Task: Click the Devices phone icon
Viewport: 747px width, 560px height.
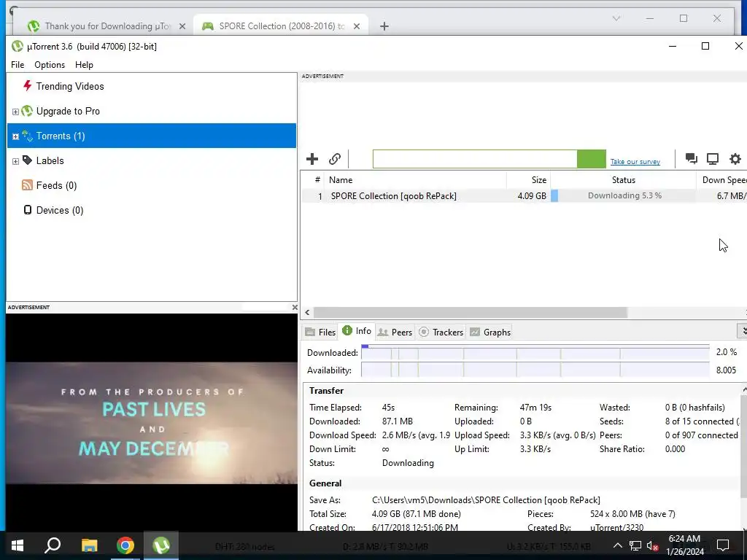Action: click(28, 209)
